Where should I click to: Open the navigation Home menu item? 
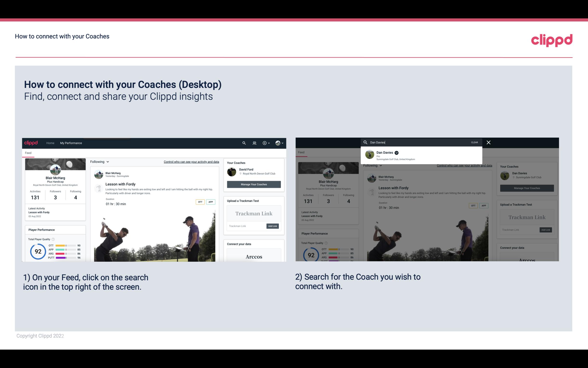50,143
